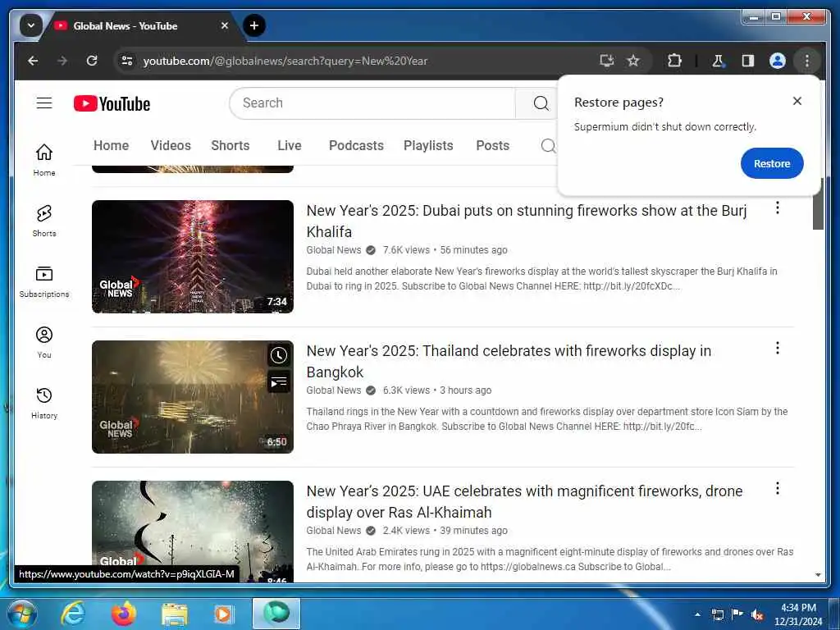Screen dimensions: 840x630
Task: Go forward to the next page
Action: tap(62, 61)
